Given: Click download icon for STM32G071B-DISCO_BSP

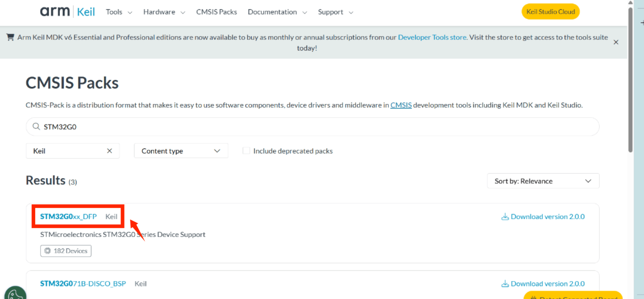Looking at the screenshot, I should [x=505, y=284].
